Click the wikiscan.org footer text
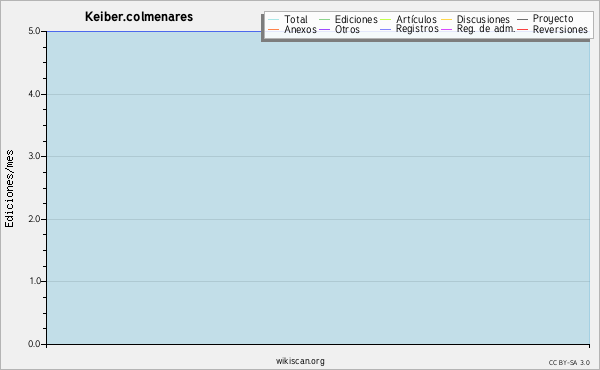Screen dimensions: 600x370 click(300, 361)
